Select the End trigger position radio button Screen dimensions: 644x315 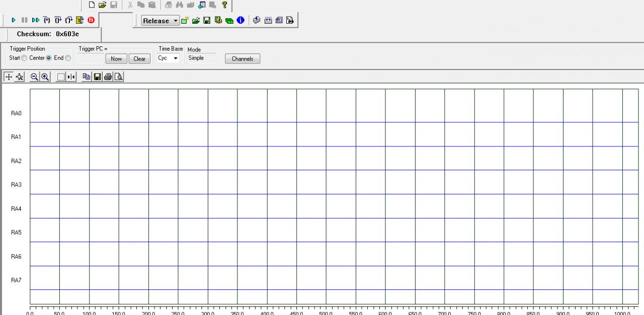[x=68, y=58]
